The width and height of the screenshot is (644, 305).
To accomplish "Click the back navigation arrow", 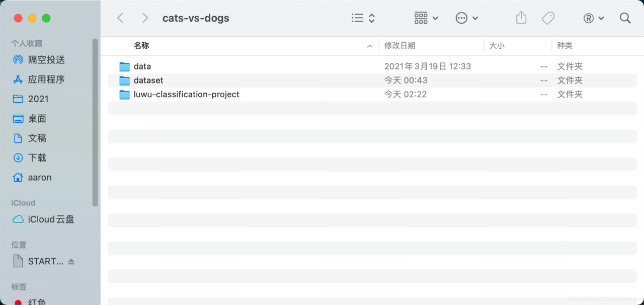I will point(120,18).
